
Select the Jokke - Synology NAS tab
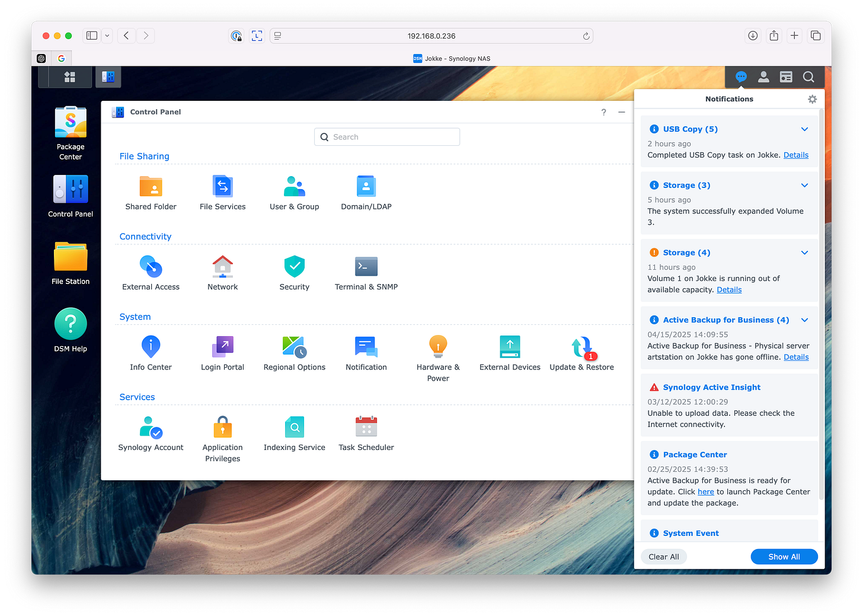point(452,58)
